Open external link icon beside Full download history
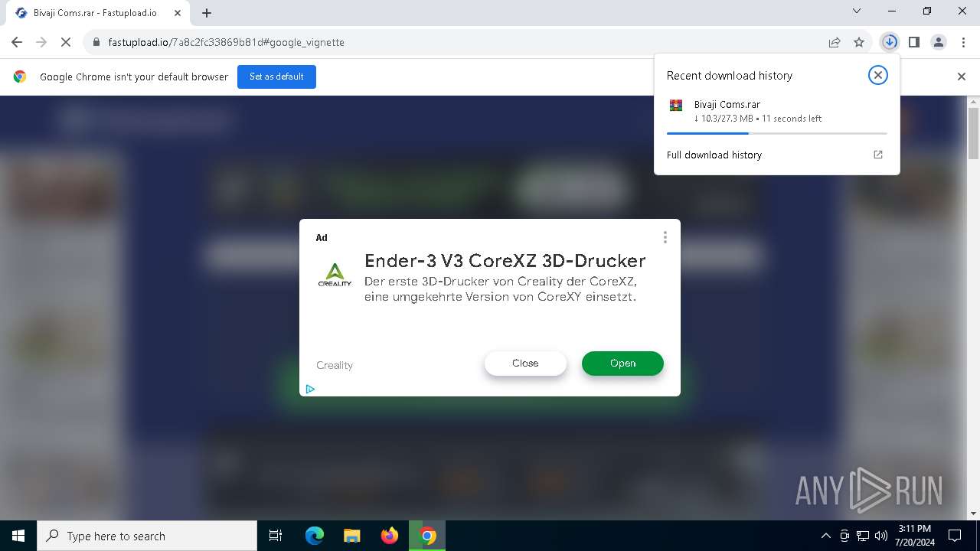This screenshot has width=980, height=551. coord(878,155)
